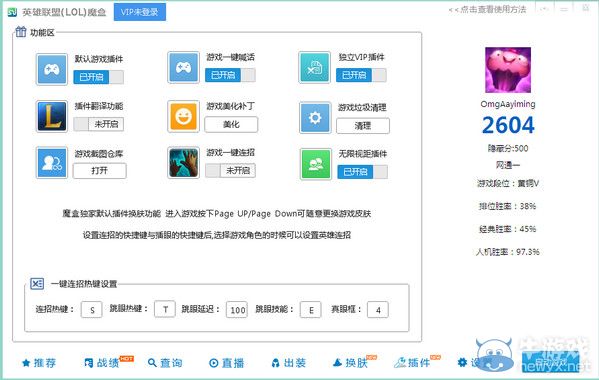Click the 游戏段位 rank text

tap(508, 183)
